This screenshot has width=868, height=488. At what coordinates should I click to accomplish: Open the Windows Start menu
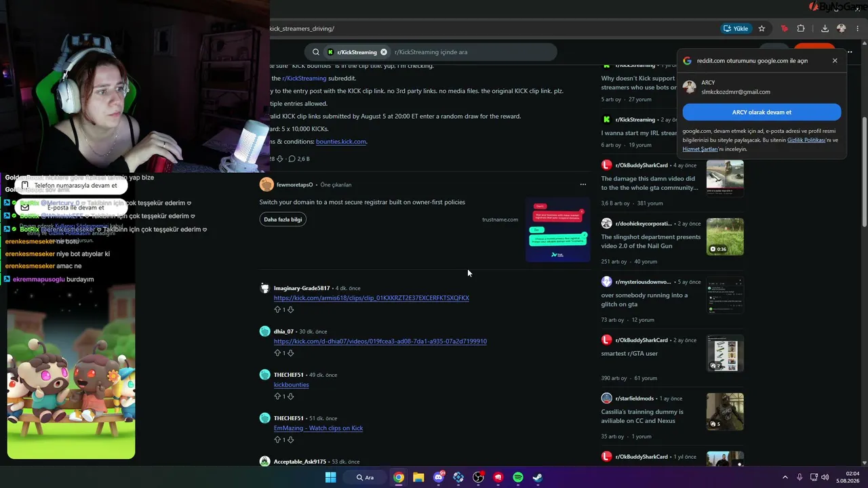pos(330,477)
